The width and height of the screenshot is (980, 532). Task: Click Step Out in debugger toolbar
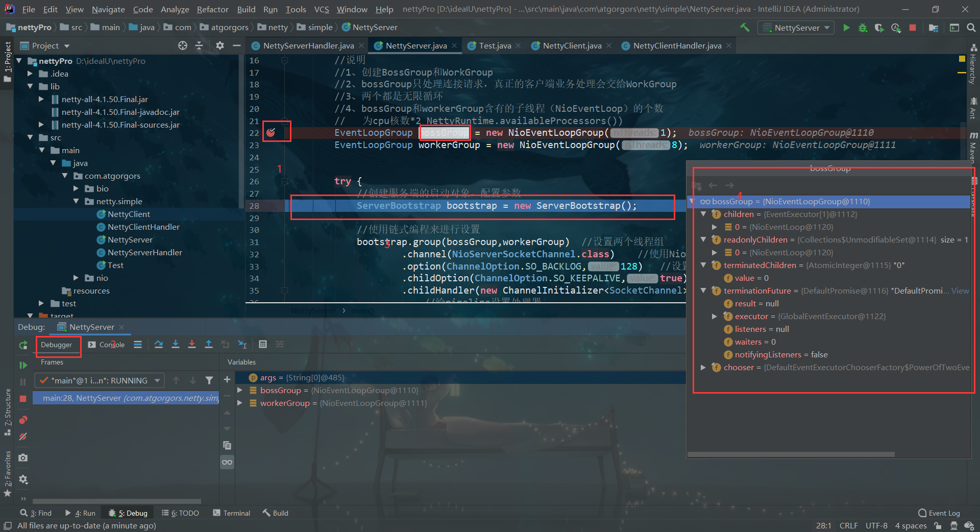[209, 344]
